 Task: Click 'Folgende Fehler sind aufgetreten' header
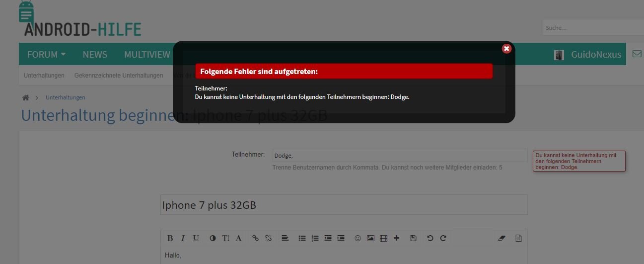click(x=344, y=71)
